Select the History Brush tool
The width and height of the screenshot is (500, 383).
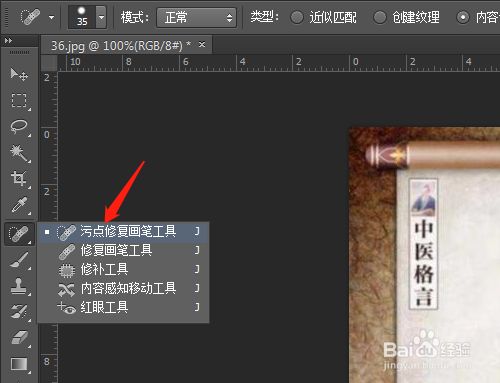(19, 312)
